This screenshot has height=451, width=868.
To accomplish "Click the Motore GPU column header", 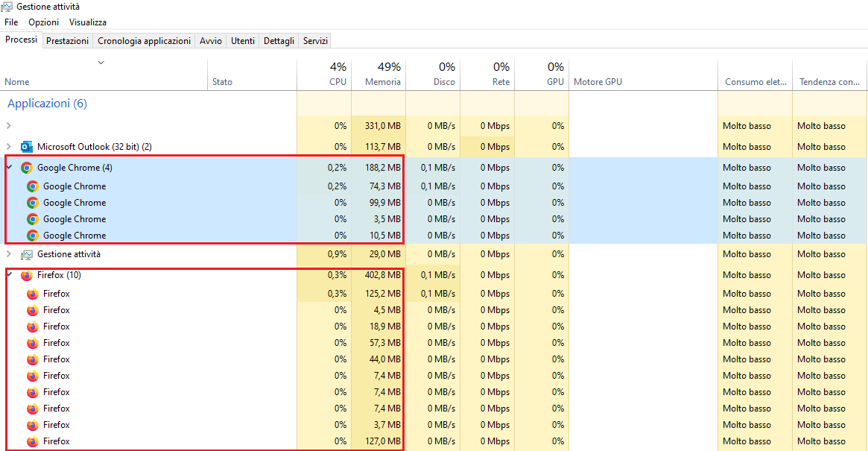I will tap(643, 75).
